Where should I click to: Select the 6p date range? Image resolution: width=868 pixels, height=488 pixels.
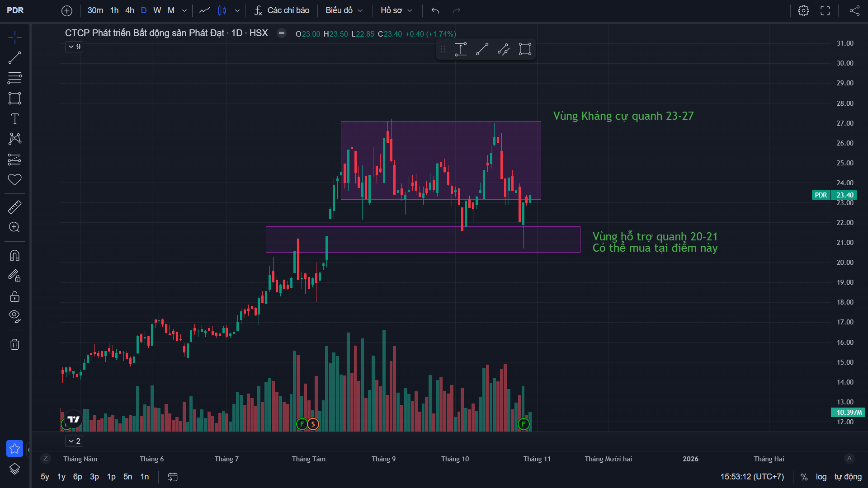[78, 477]
